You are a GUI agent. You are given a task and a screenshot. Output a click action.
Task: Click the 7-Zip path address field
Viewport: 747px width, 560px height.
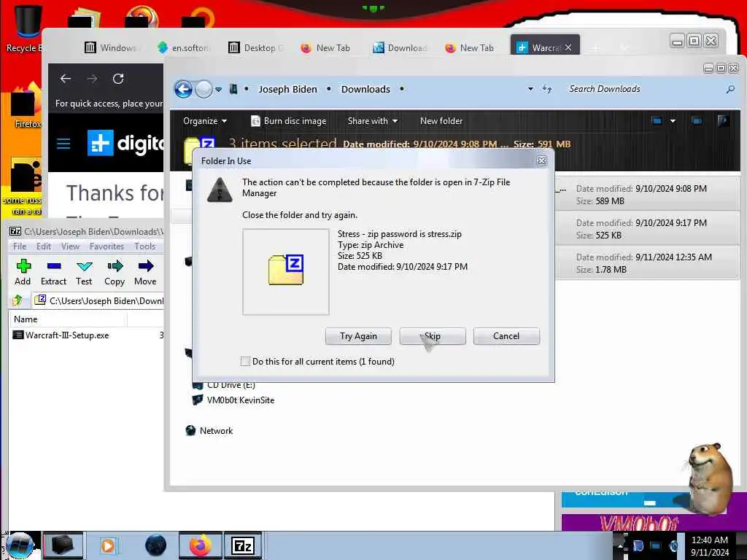tap(98, 300)
